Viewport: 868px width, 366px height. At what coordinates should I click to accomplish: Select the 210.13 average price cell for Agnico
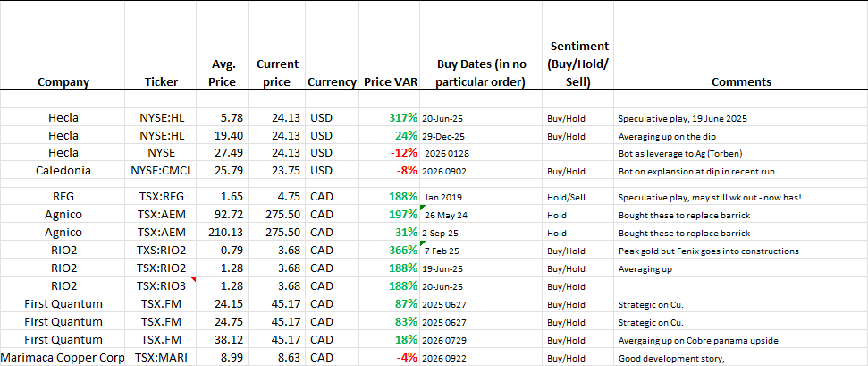[223, 233]
